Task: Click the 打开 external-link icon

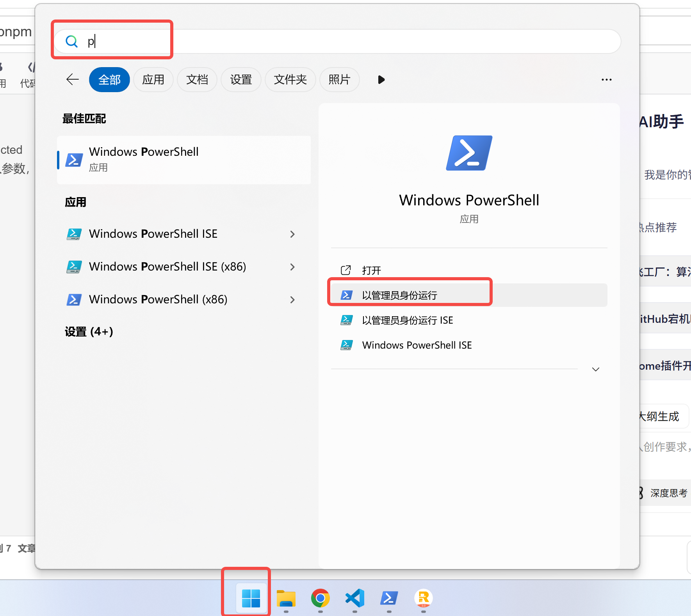Action: (346, 270)
